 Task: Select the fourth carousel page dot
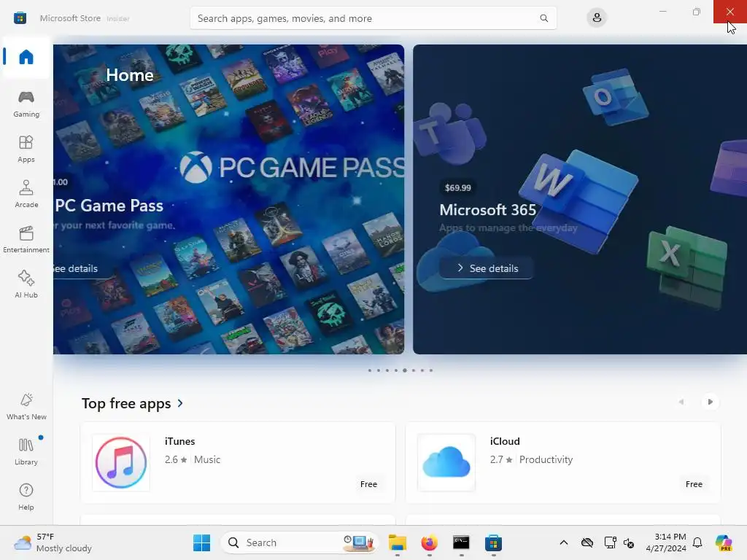pyautogui.click(x=396, y=370)
